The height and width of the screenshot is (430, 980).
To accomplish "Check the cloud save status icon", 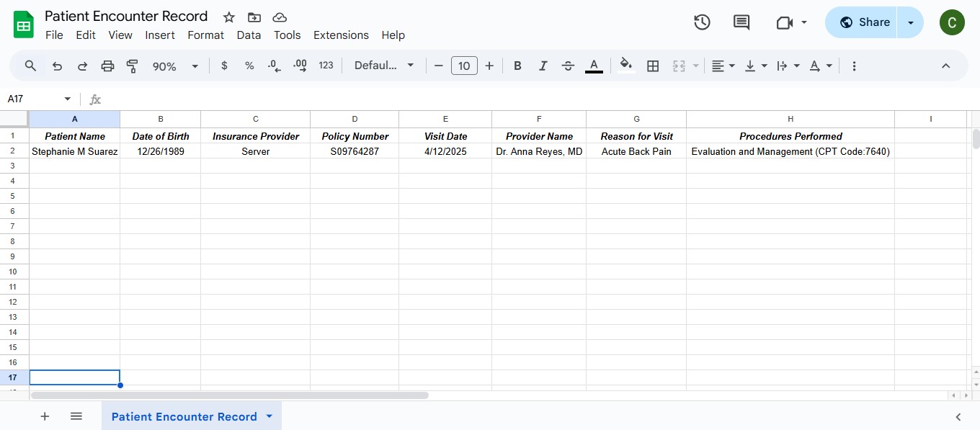I will click(x=280, y=17).
